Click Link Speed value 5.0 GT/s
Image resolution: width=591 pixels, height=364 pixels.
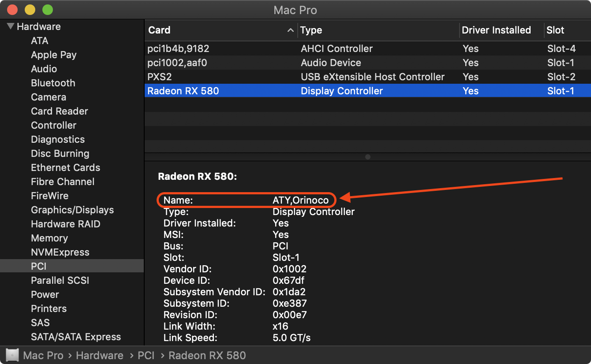tap(292, 338)
